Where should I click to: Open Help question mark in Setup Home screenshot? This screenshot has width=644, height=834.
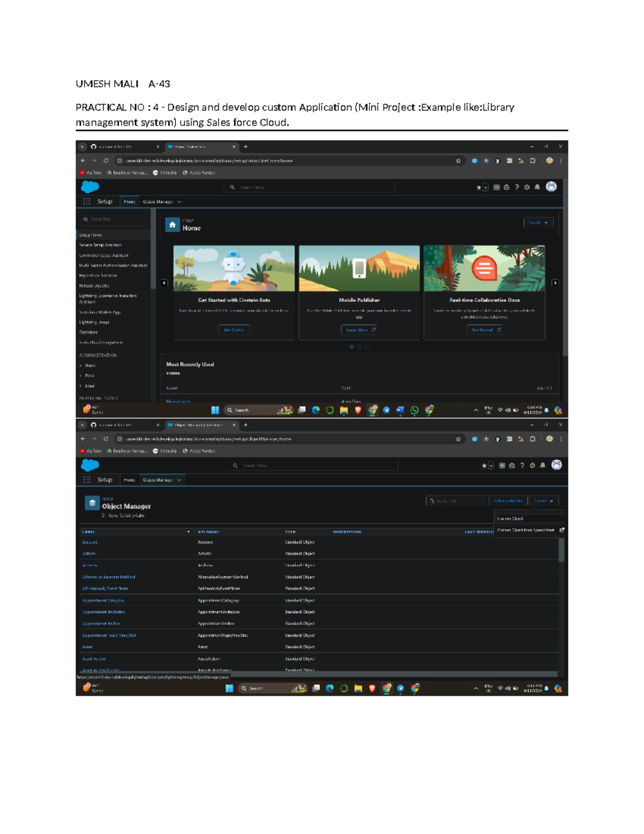coord(517,187)
